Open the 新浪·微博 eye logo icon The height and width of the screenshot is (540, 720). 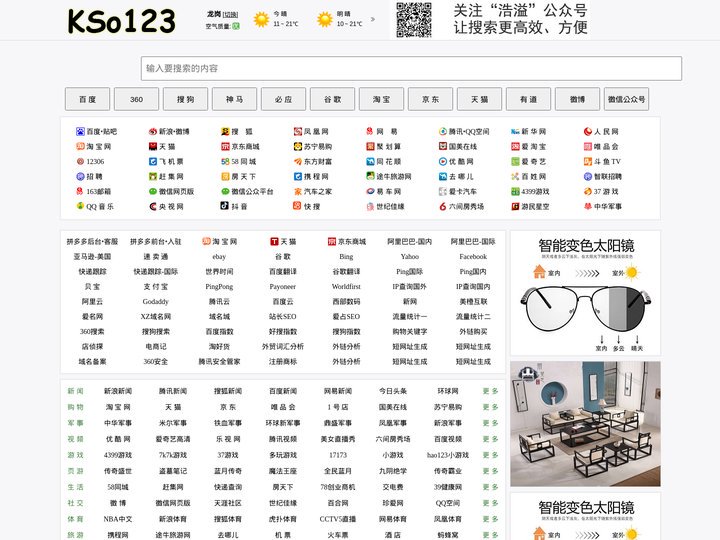point(153,131)
